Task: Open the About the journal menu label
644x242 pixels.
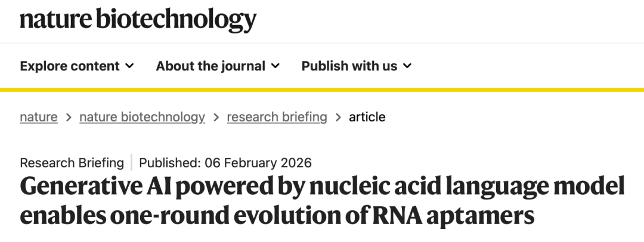Action: (x=210, y=66)
